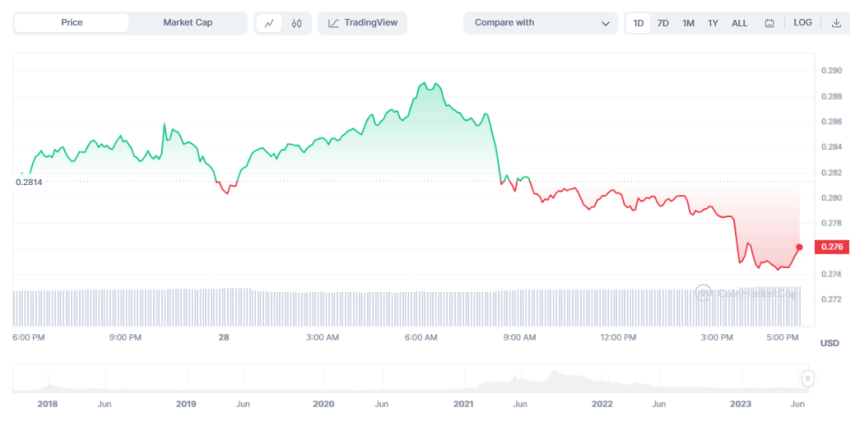The height and width of the screenshot is (422, 860).
Task: Switch to the Price view
Action: tap(72, 23)
